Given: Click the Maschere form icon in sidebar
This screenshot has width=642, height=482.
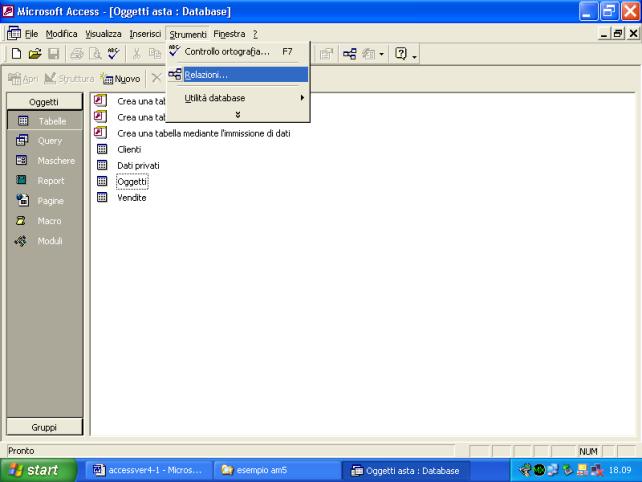Looking at the screenshot, I should tap(21, 160).
